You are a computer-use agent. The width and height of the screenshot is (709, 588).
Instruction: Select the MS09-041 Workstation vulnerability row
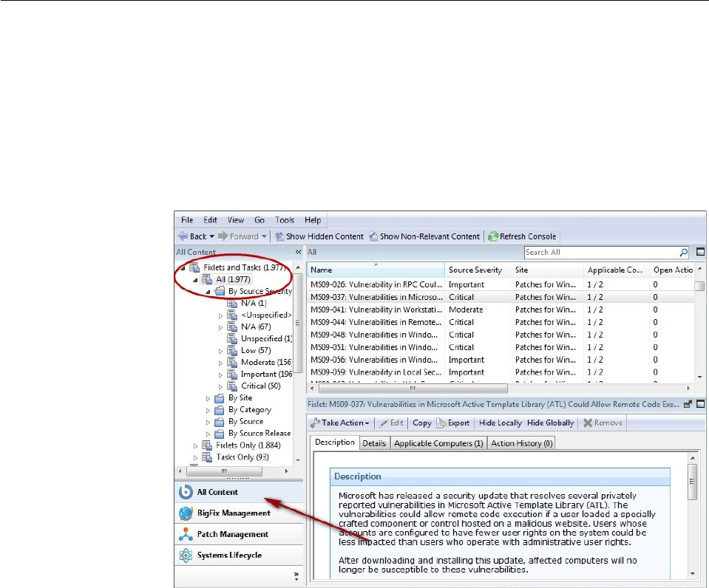coord(501,310)
